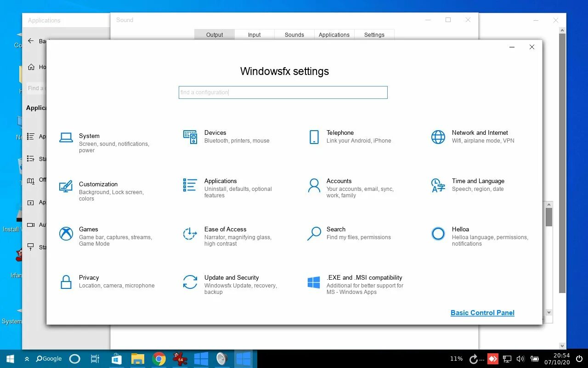Focus the find a configuration field
588x368 pixels.
click(x=283, y=92)
